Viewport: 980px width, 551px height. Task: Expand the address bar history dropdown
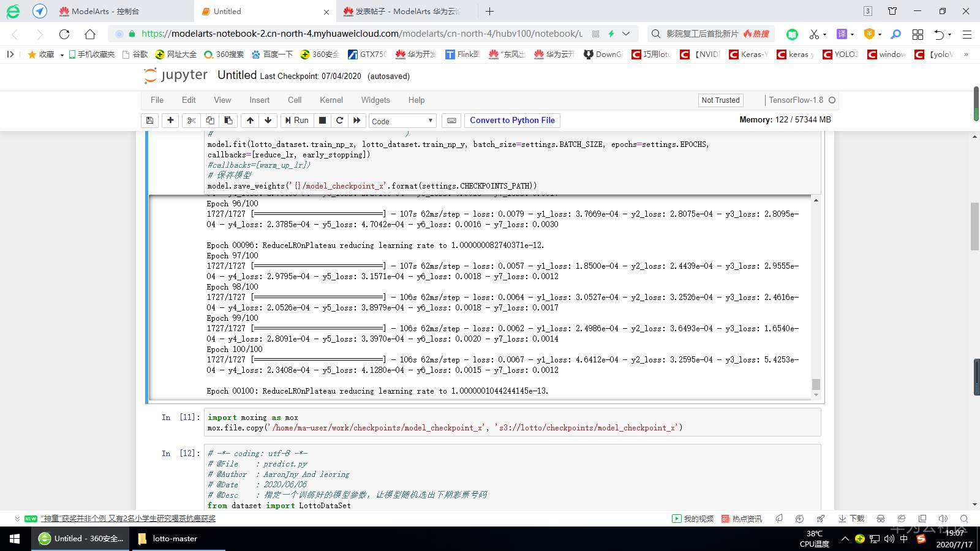(x=626, y=34)
